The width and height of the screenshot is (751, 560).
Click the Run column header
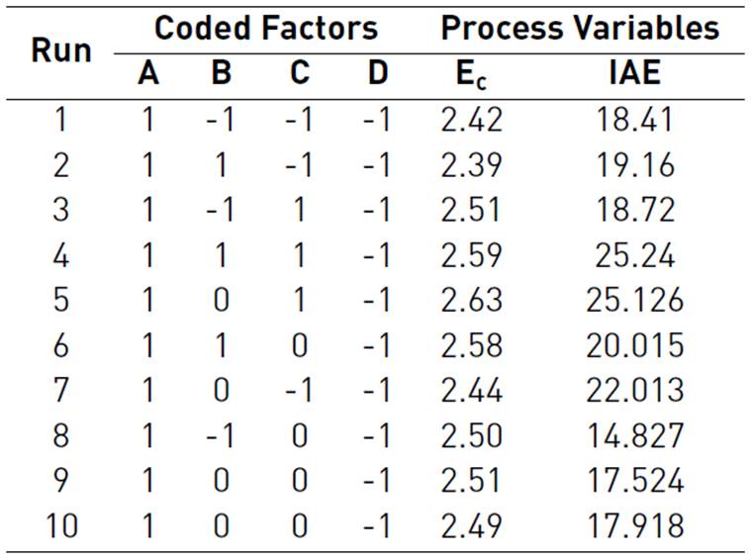pyautogui.click(x=61, y=50)
